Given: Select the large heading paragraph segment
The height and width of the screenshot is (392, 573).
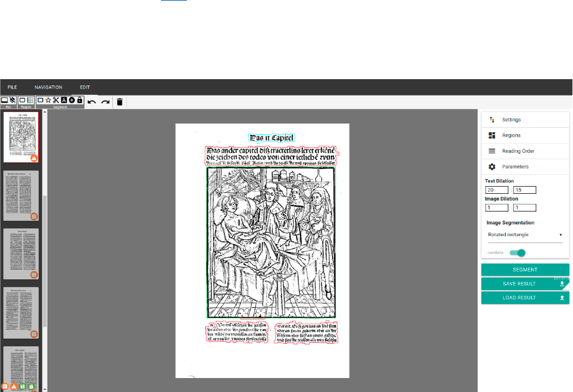Looking at the screenshot, I should click(271, 156).
